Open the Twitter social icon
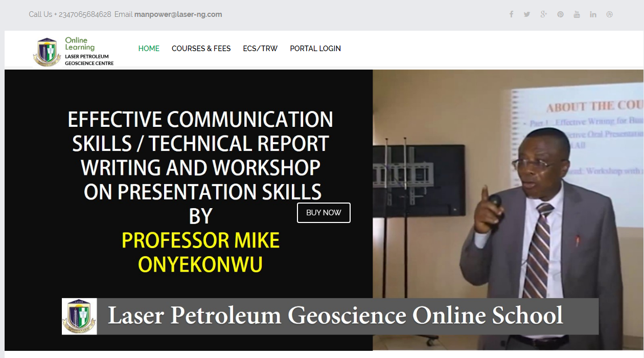 [x=527, y=14]
